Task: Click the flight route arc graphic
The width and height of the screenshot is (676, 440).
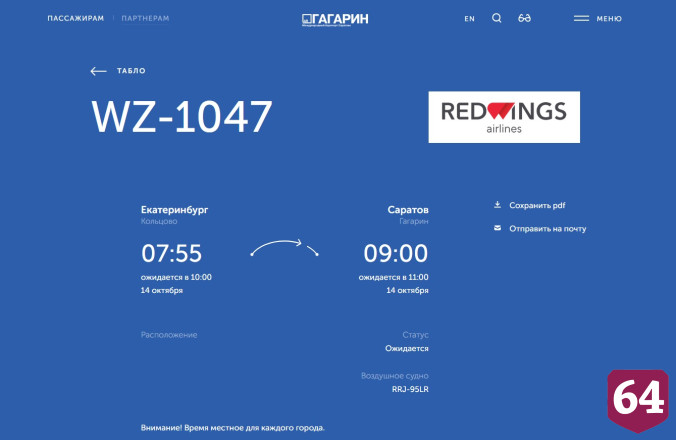Action: click(284, 247)
